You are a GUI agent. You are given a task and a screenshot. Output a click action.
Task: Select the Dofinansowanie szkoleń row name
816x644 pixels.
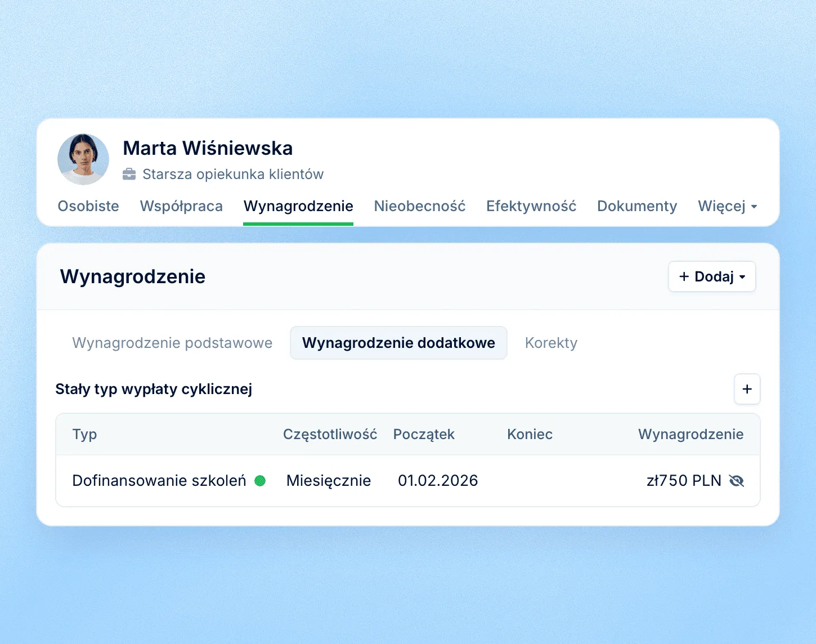(x=159, y=481)
